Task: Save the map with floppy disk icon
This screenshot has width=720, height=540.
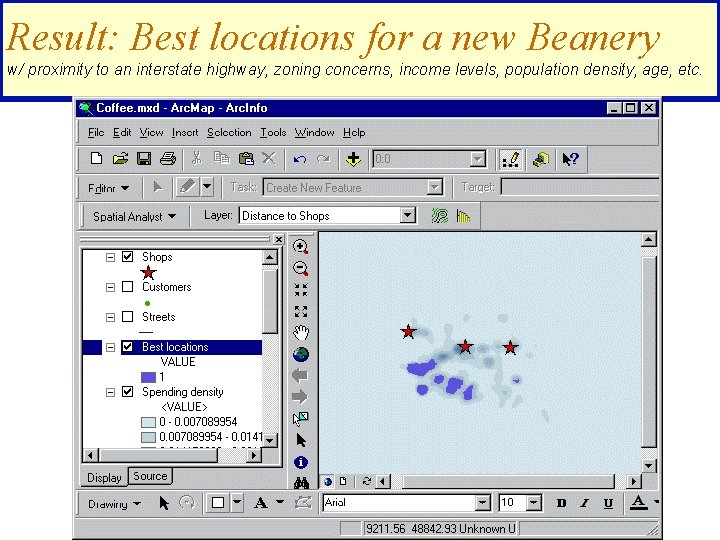Action: coord(144,159)
